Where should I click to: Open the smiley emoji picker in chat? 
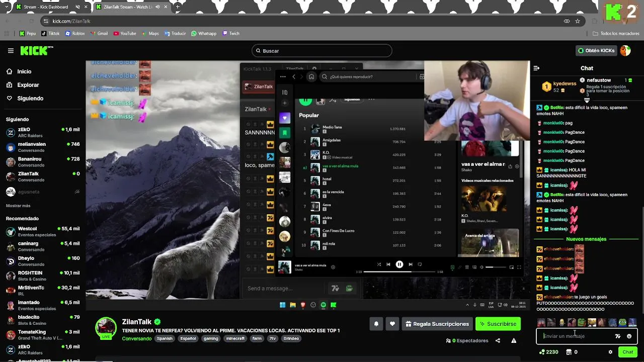click(x=629, y=336)
